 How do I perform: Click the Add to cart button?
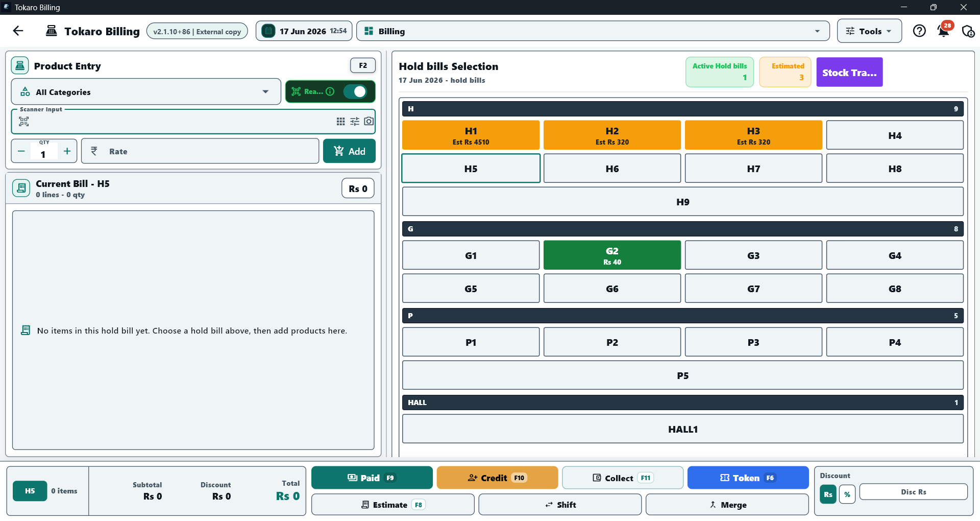[x=349, y=151]
